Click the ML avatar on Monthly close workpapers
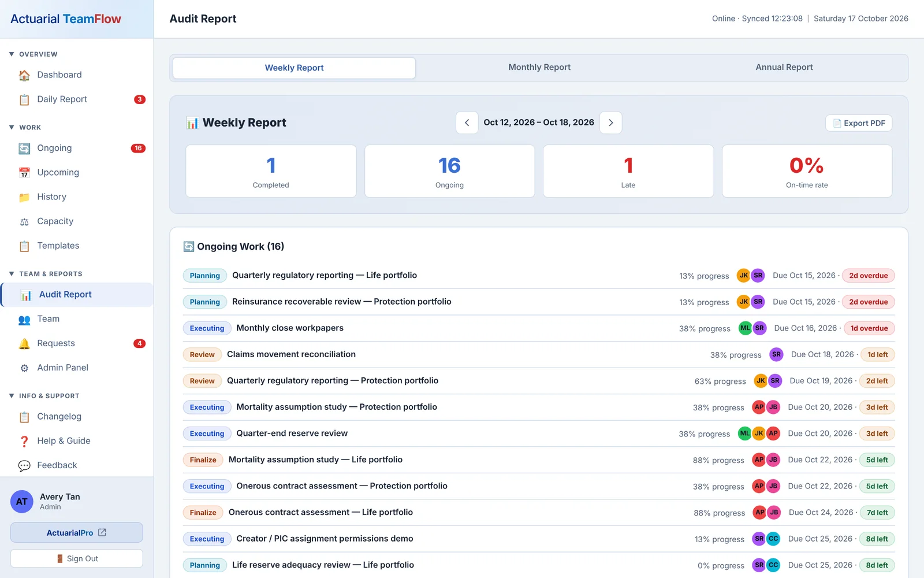The image size is (924, 578). tap(746, 328)
